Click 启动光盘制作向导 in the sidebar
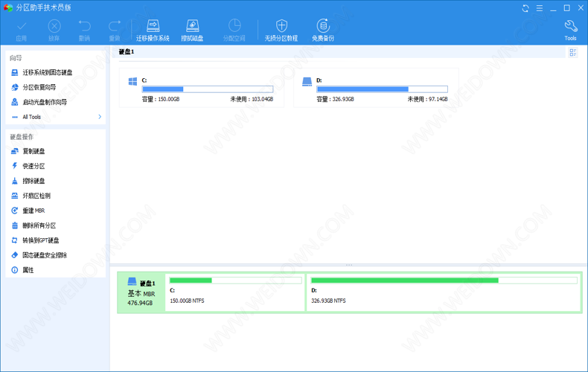This screenshot has width=588, height=372. [44, 102]
